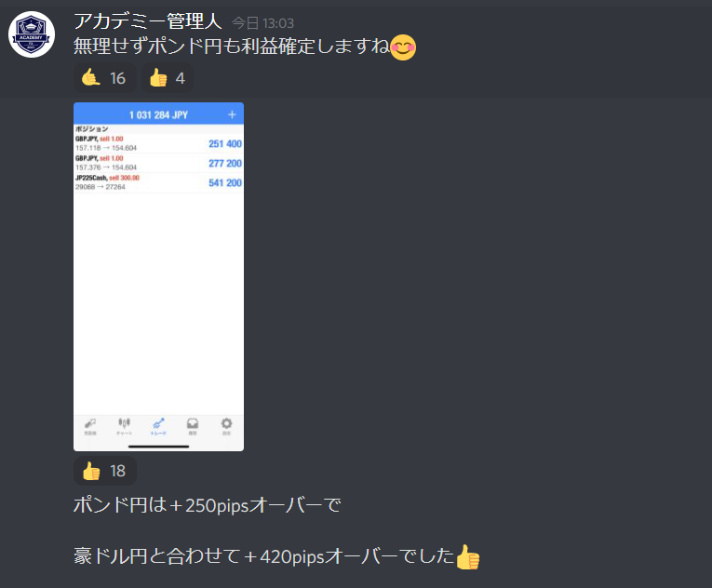The width and height of the screenshot is (712, 588).
Task: Toggle the thumbs up reaction with 18
Action: [x=104, y=471]
